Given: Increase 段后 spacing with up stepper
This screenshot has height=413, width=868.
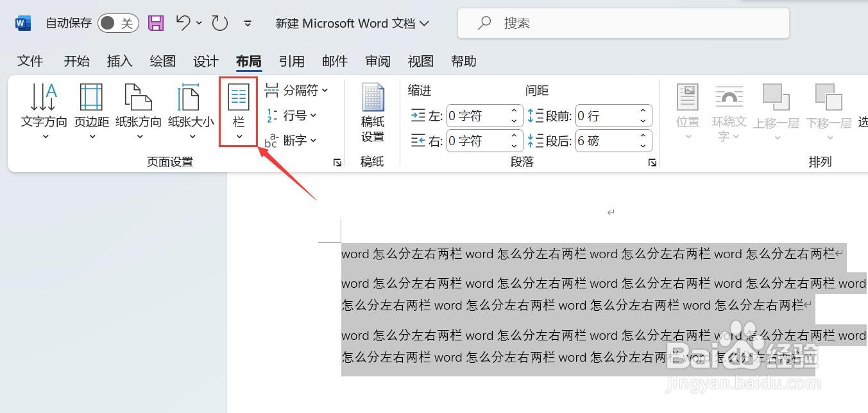Looking at the screenshot, I should (x=643, y=135).
